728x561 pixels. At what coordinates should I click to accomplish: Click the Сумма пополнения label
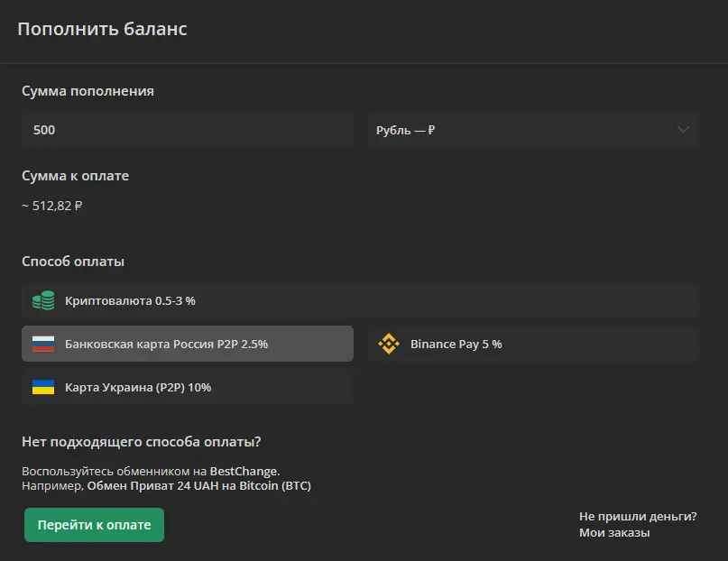[88, 91]
